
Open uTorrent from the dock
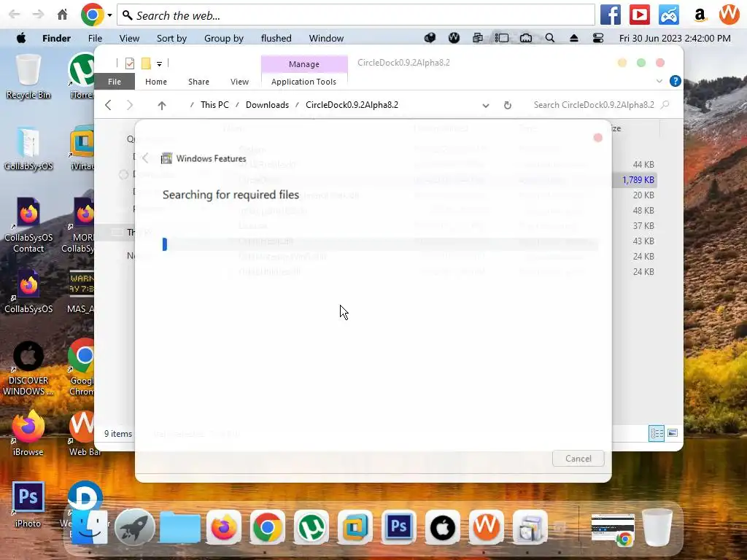tap(311, 528)
